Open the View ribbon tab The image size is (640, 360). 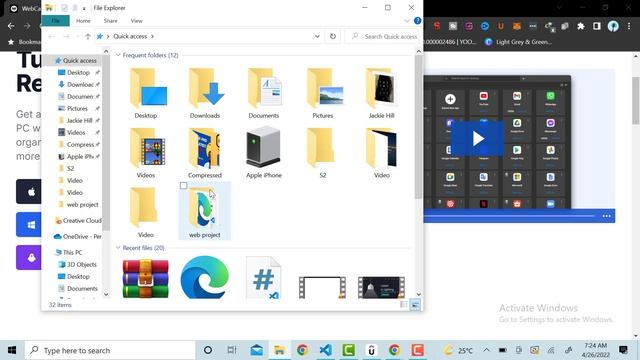click(137, 21)
